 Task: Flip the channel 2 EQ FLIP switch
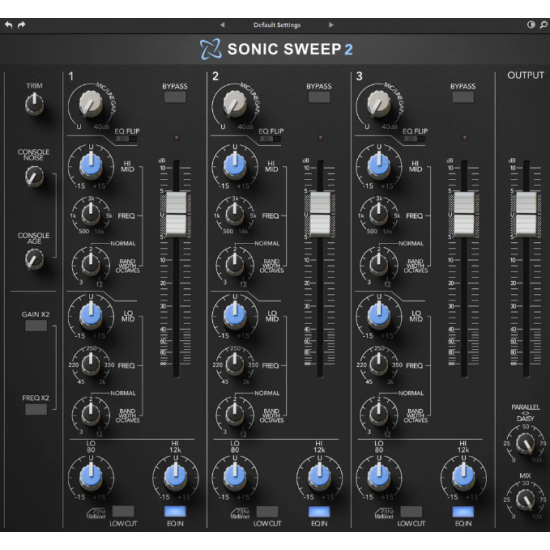point(270,139)
